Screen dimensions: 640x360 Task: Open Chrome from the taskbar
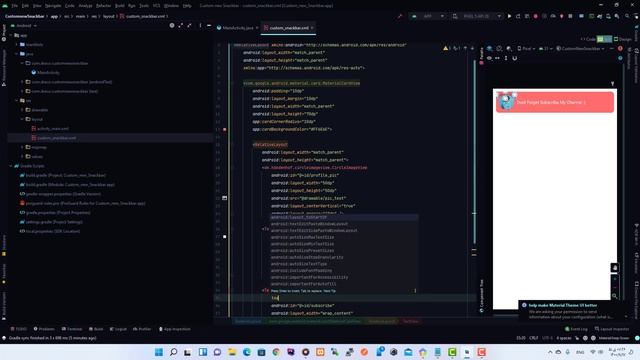pyautogui.click(x=276, y=352)
